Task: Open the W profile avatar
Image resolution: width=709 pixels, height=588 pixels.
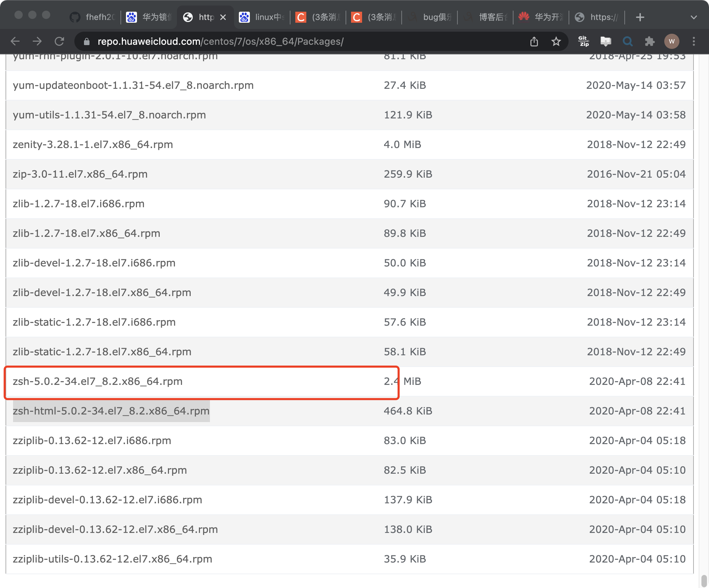Action: click(671, 41)
